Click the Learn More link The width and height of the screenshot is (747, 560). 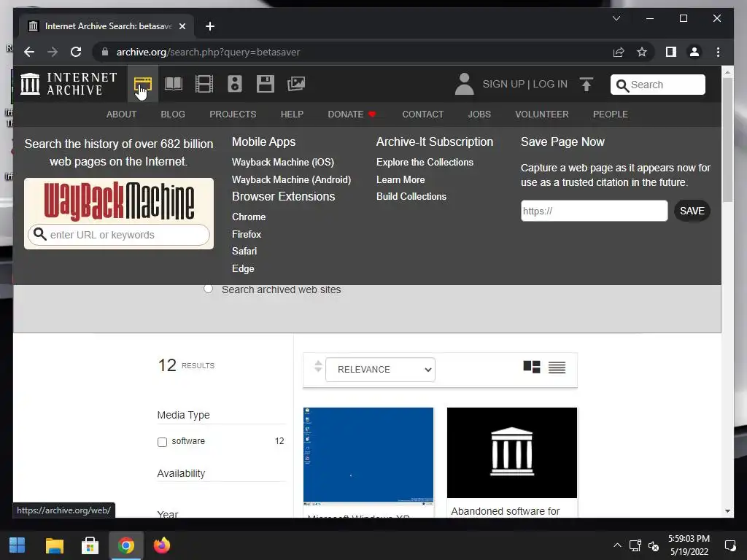[400, 180]
